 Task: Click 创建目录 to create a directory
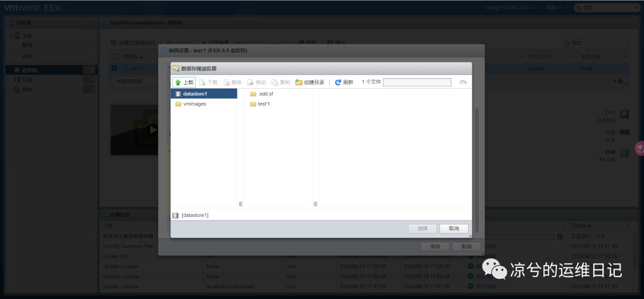tap(310, 82)
